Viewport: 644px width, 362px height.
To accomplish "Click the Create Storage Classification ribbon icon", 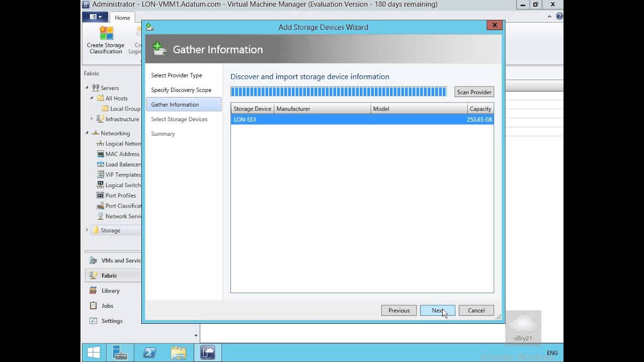I will coord(106,32).
